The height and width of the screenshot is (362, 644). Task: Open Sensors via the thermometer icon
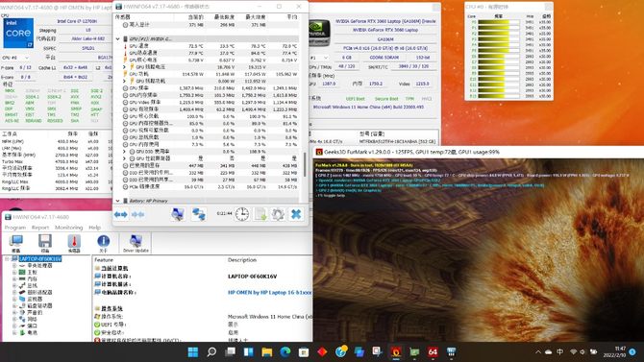[x=74, y=243]
